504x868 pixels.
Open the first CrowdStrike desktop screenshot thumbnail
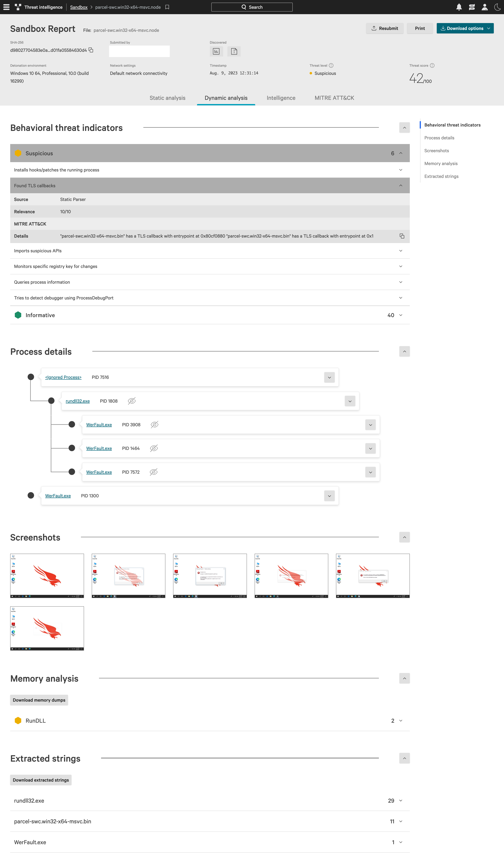click(47, 575)
